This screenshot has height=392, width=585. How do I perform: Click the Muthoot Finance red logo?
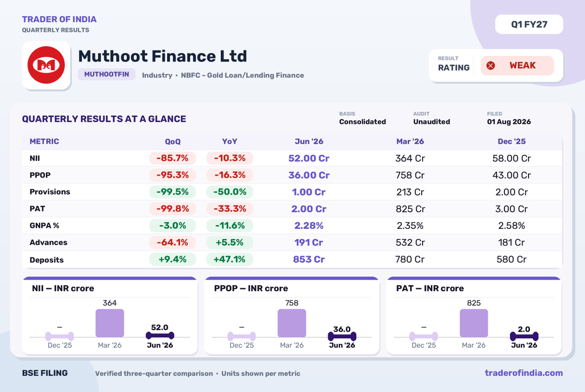[x=46, y=65]
